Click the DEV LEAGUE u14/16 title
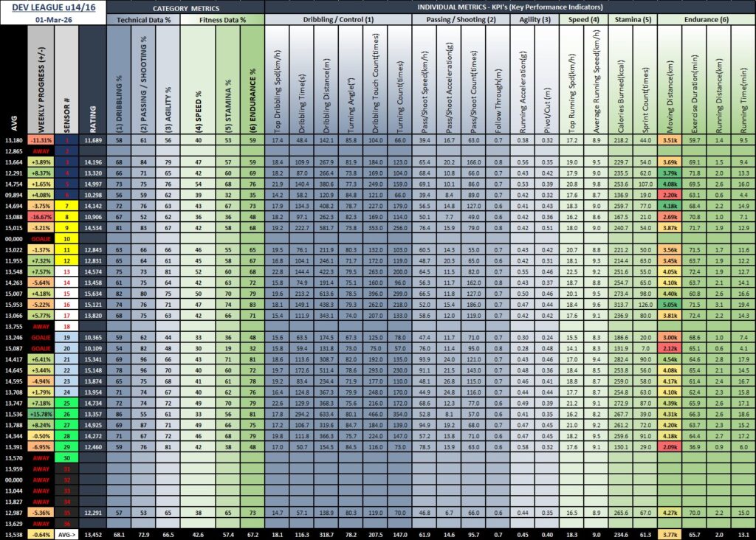756x540 pixels. tap(53, 7)
